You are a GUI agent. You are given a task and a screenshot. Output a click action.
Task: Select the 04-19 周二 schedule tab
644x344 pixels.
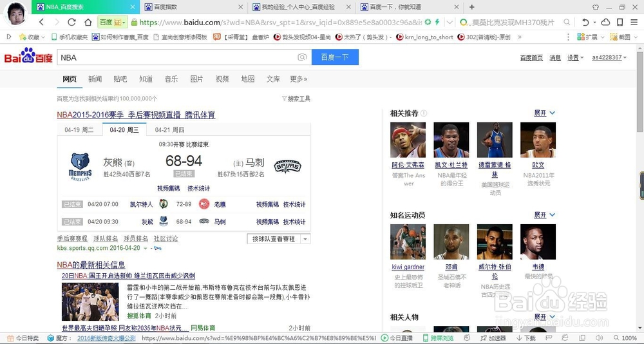79,130
